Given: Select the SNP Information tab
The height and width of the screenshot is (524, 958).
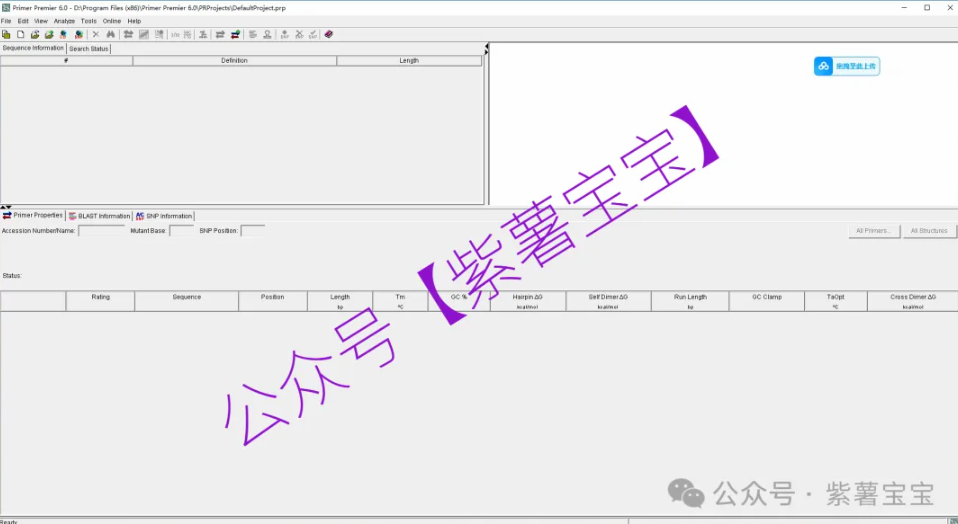Looking at the screenshot, I should pos(164,216).
